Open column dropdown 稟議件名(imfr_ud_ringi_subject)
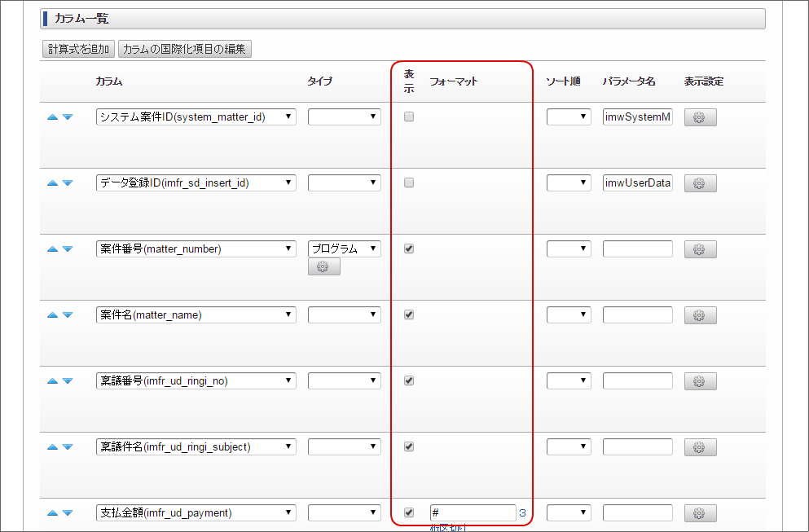 196,446
